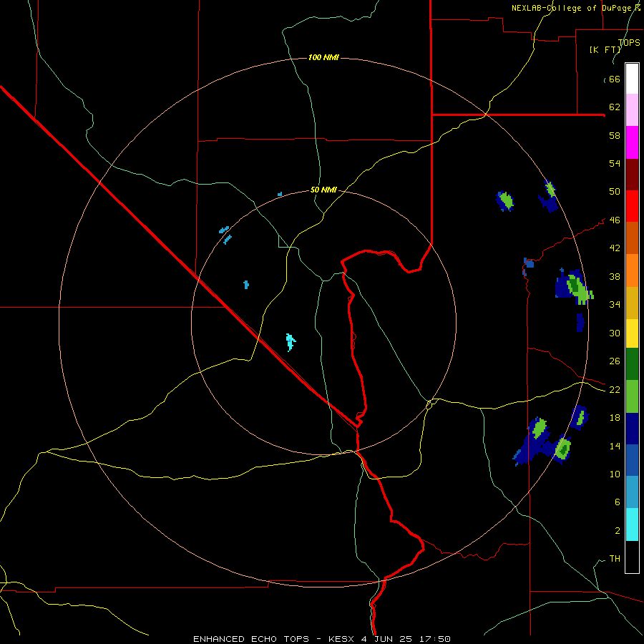Viewport: 644px width, 644px height.
Task: Click the "50 NMI" range ring label
Action: 323,190
